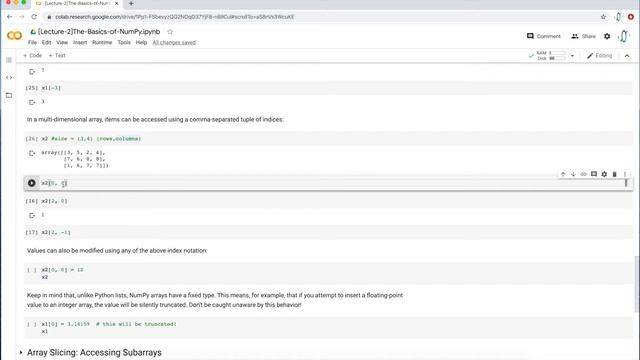Click the Share button
Image resolution: width=640 pixels, height=360 pixels.
click(584, 36)
